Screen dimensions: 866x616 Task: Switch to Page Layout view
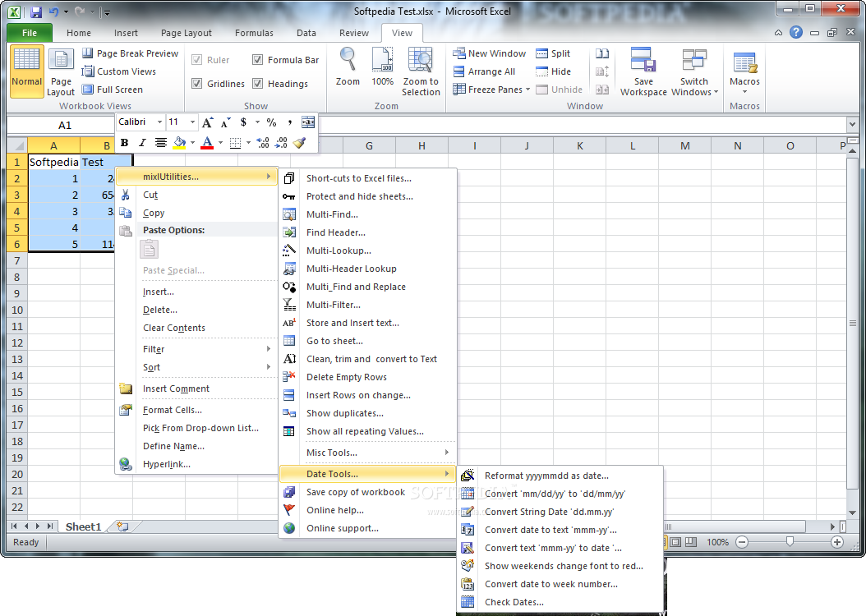point(61,72)
